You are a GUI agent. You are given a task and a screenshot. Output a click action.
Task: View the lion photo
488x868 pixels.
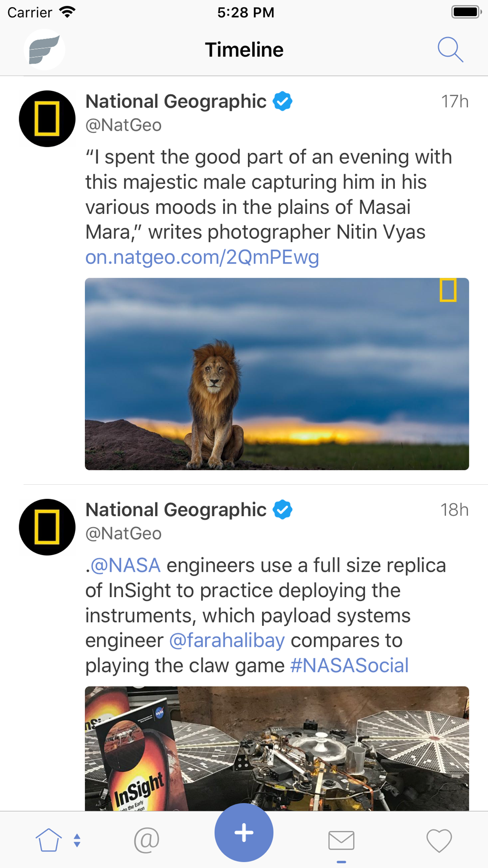coord(277,374)
